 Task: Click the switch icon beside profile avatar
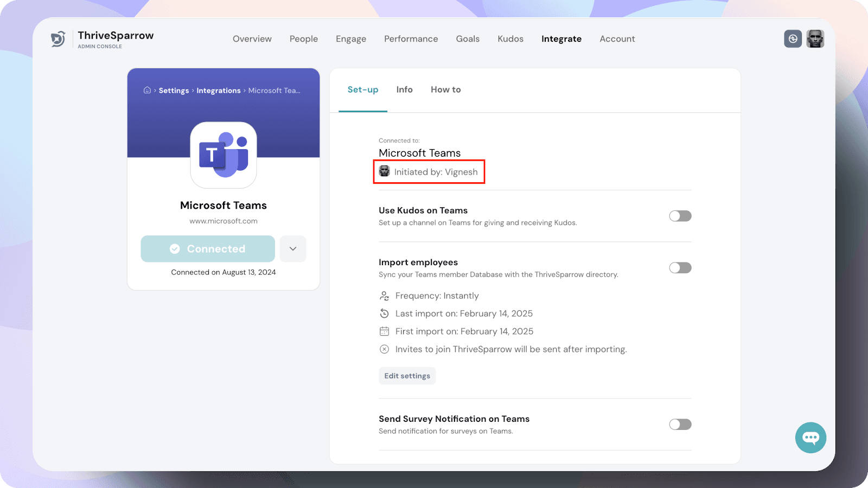click(x=793, y=39)
